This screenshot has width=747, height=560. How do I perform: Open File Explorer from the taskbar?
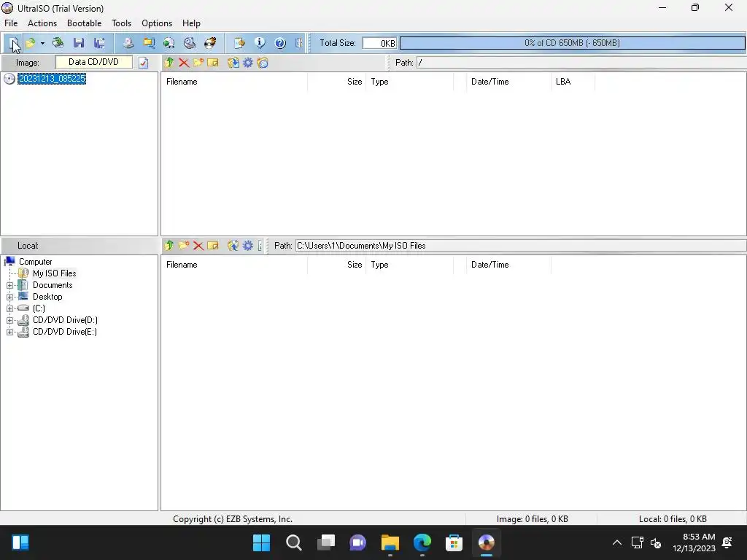pyautogui.click(x=390, y=542)
